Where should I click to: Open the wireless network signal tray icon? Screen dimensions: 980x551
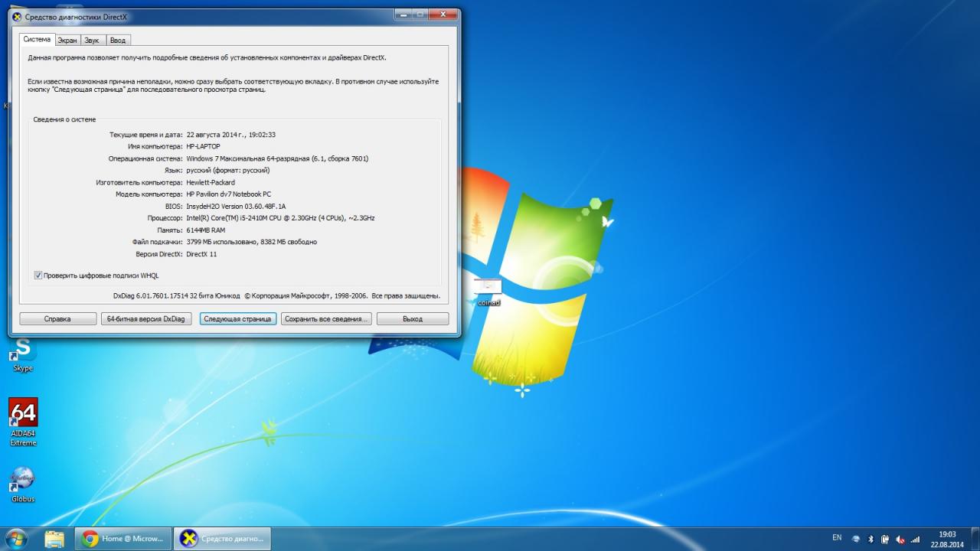915,539
